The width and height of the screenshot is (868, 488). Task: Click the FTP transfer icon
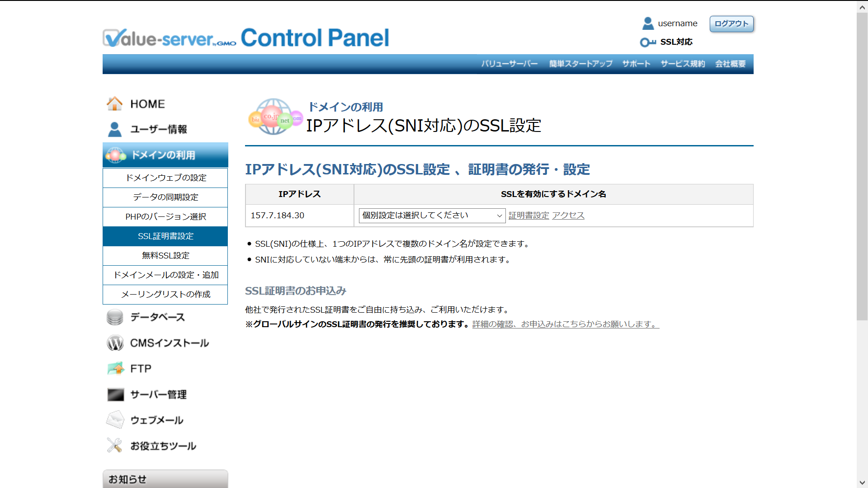(x=115, y=369)
